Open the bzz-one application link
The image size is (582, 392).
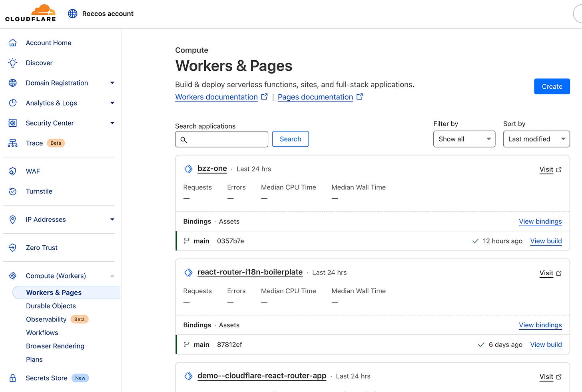(x=212, y=169)
